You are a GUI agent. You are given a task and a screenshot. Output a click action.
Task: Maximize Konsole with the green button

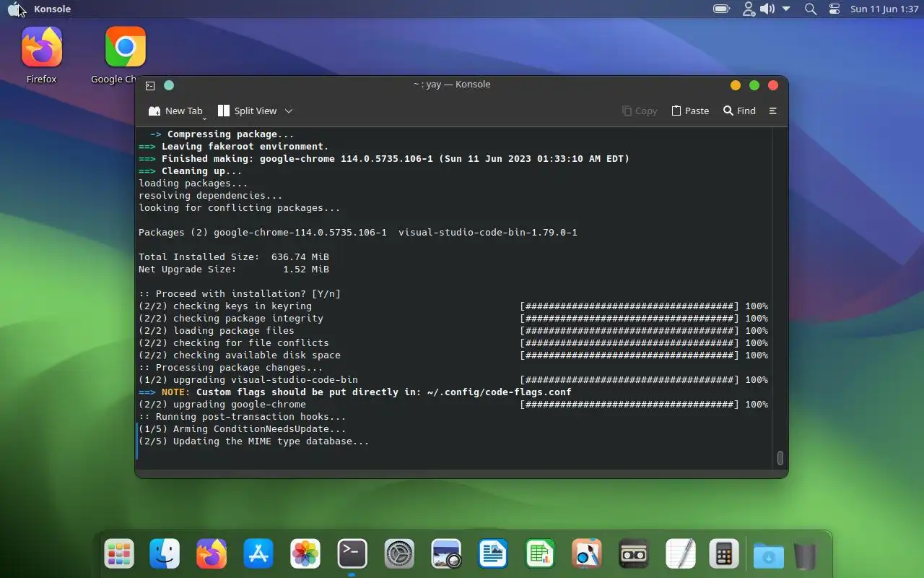(x=754, y=85)
